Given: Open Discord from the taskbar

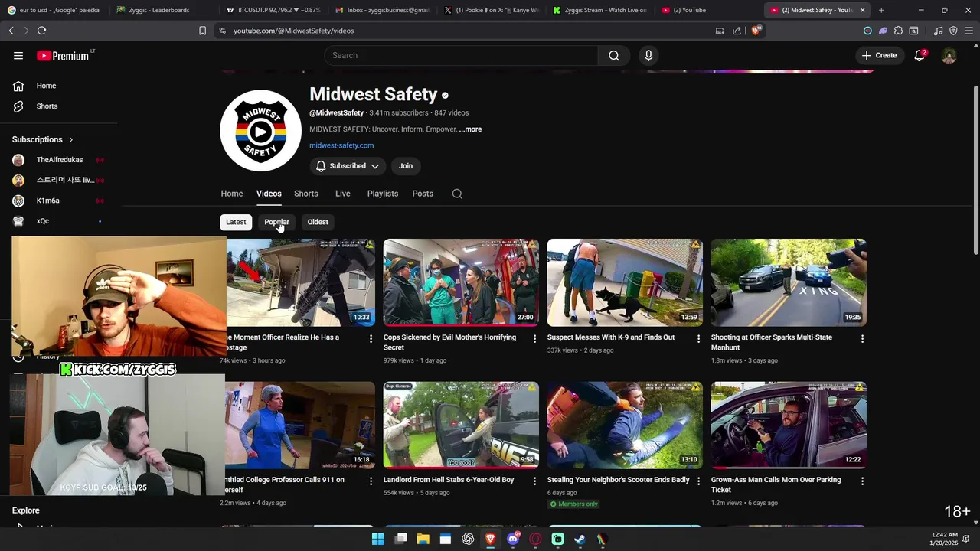Looking at the screenshot, I should [513, 539].
